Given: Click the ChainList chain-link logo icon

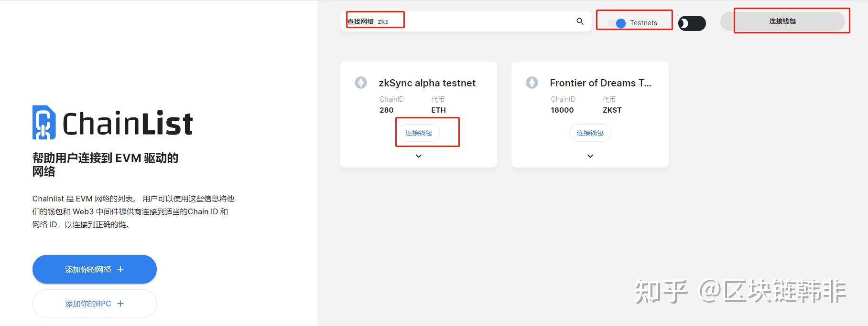Looking at the screenshot, I should tap(43, 123).
